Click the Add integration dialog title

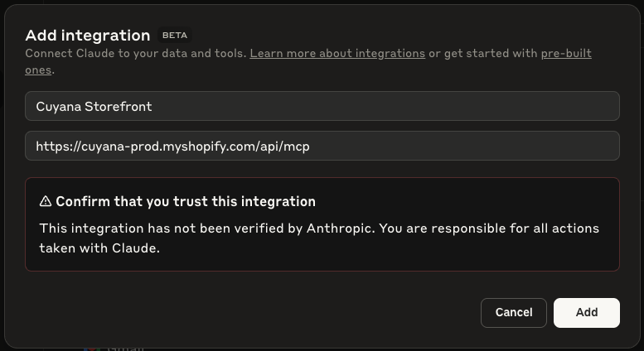point(88,36)
